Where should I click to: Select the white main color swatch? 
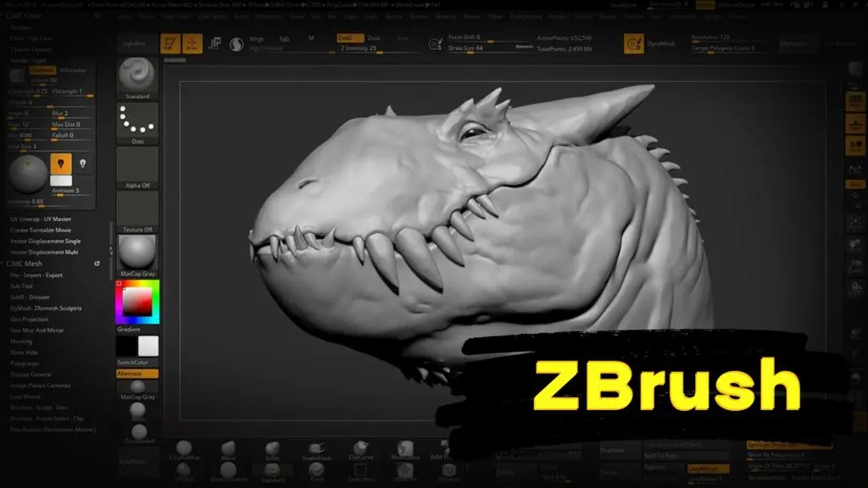(147, 347)
